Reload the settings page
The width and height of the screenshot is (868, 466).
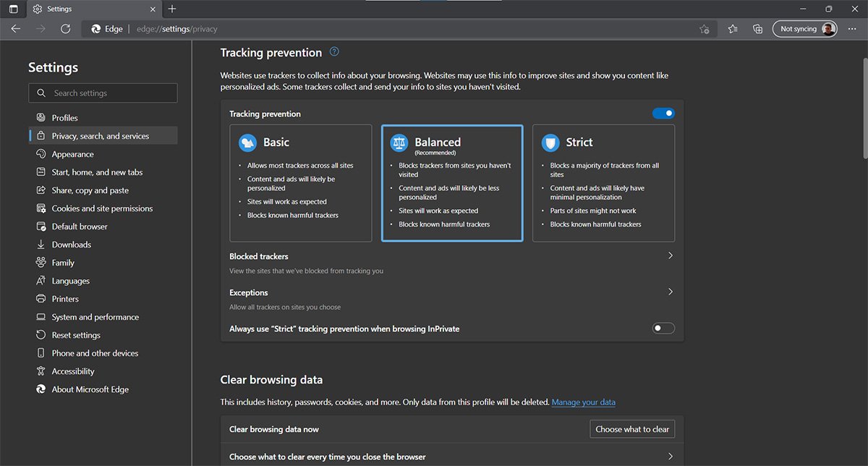pyautogui.click(x=65, y=29)
